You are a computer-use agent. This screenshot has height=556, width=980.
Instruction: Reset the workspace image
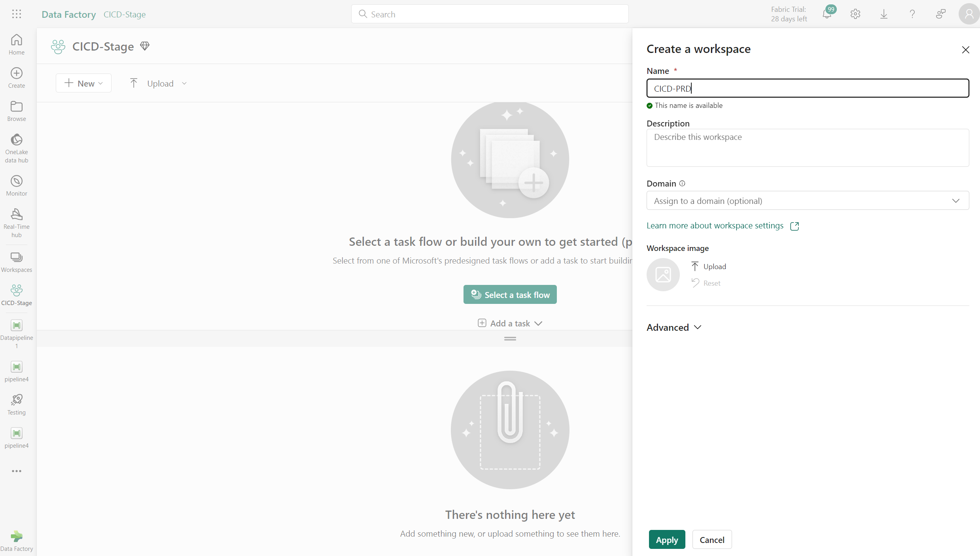(706, 283)
